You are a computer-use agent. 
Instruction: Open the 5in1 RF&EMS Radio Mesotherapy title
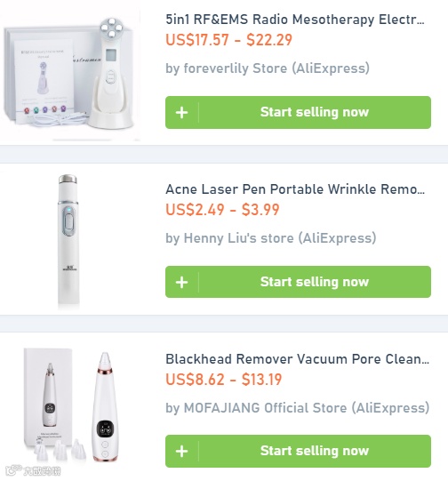click(295, 20)
